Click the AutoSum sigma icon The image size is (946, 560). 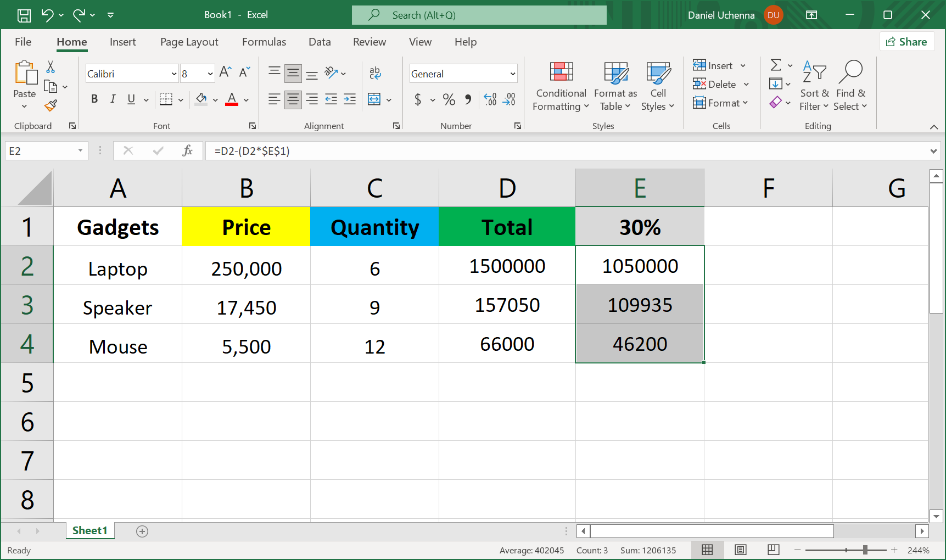point(775,65)
